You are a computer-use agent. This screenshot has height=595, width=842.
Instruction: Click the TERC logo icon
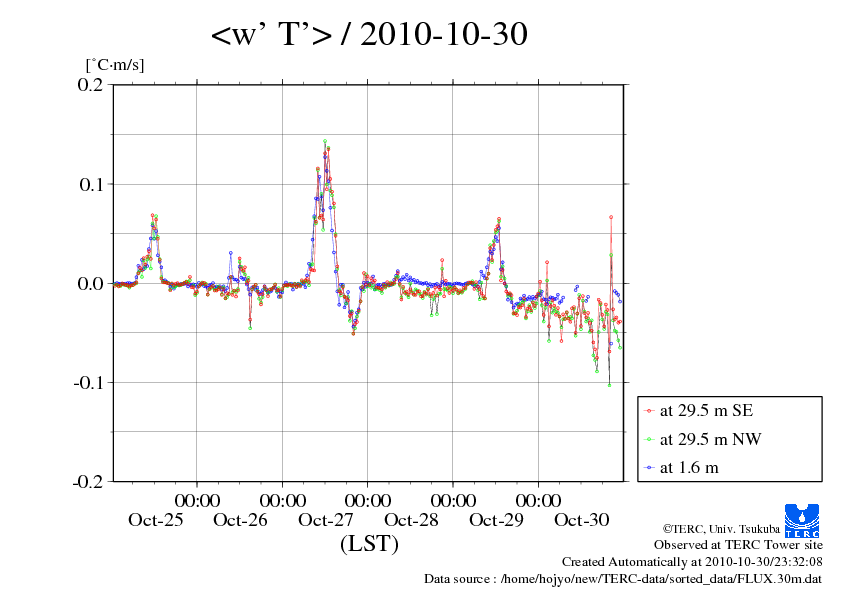click(x=802, y=521)
